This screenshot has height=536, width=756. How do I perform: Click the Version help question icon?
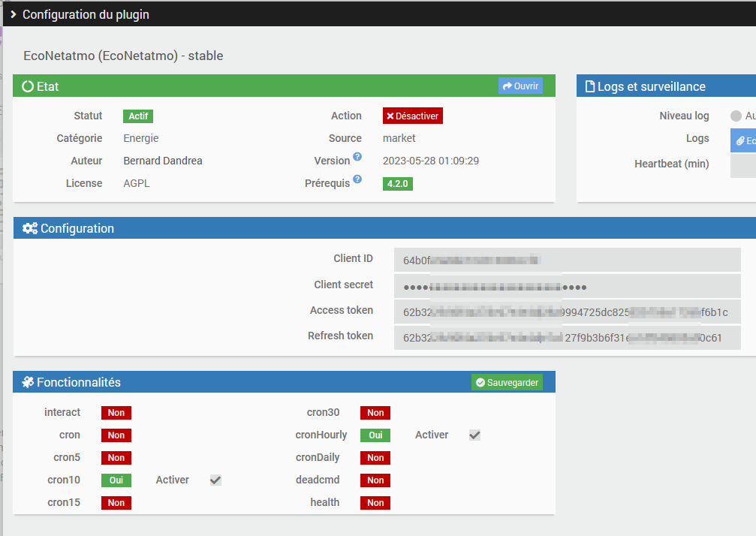click(357, 157)
